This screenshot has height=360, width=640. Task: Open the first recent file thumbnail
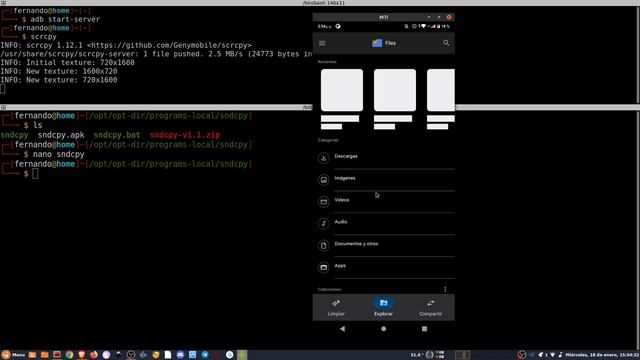[x=342, y=90]
